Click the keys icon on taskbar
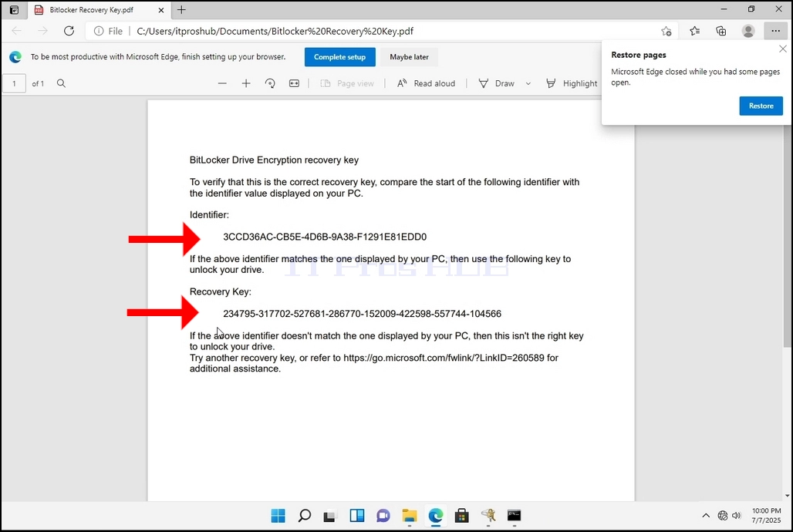The height and width of the screenshot is (532, 793). click(488, 515)
